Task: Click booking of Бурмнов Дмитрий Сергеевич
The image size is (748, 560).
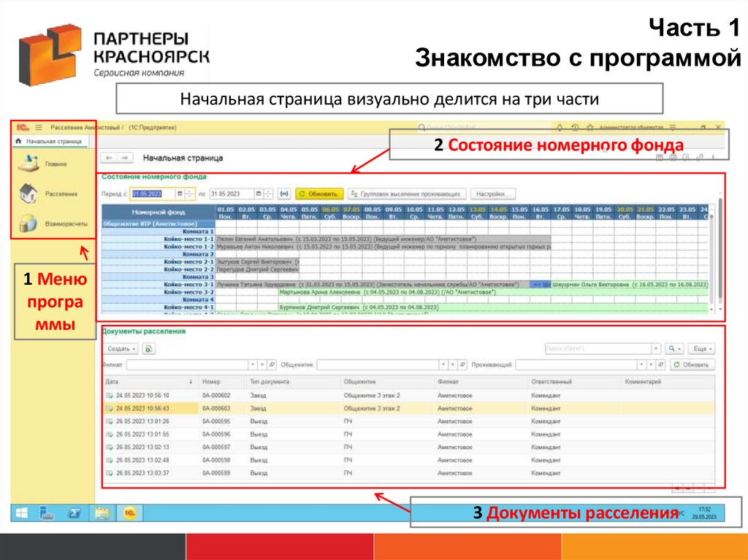Action: point(494,307)
